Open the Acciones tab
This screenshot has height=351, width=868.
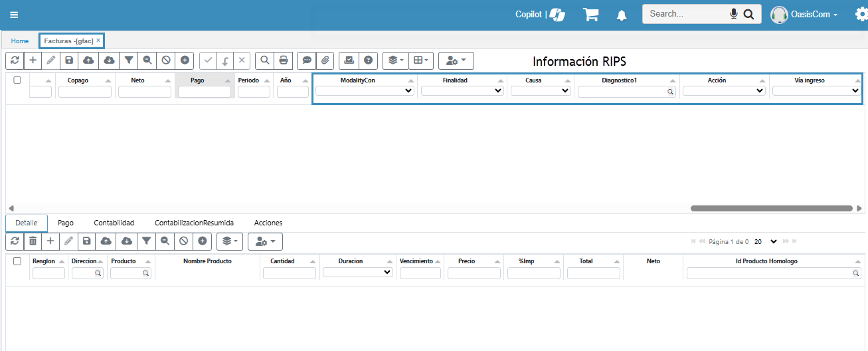click(268, 223)
